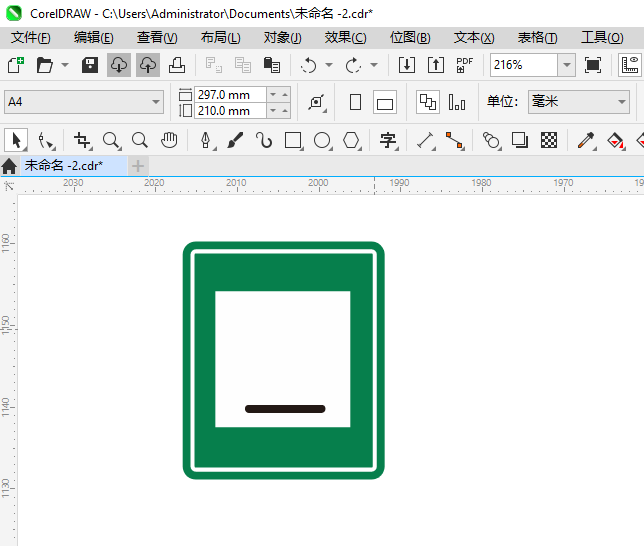Image resolution: width=644 pixels, height=546 pixels.
Task: Redo the last action
Action: (x=353, y=65)
